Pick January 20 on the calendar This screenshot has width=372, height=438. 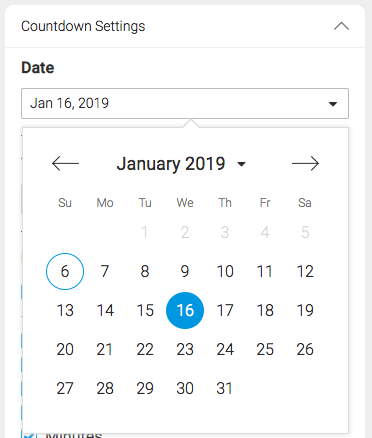65,349
